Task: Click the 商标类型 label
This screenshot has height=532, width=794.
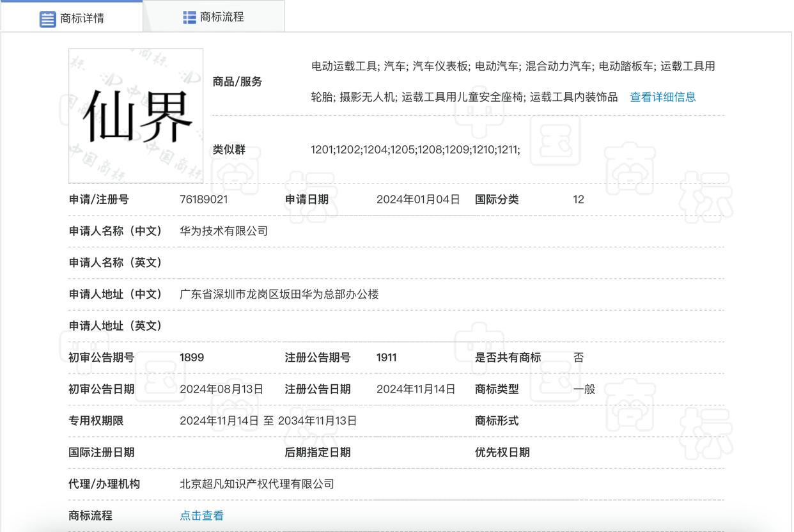Action: 497,389
